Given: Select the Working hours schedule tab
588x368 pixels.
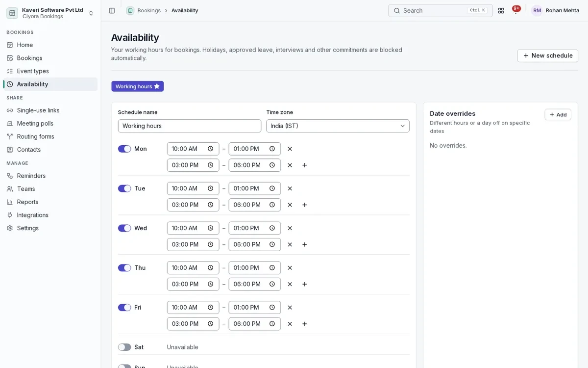Looking at the screenshot, I should click(x=138, y=86).
